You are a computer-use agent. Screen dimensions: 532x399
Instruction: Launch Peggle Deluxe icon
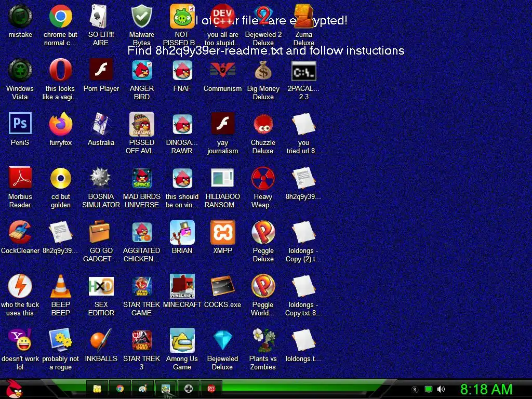pyautogui.click(x=263, y=232)
